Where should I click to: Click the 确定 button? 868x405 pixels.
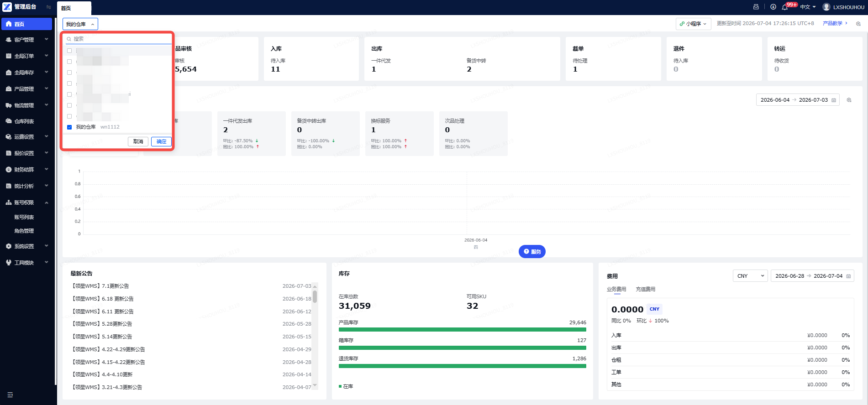pyautogui.click(x=161, y=142)
